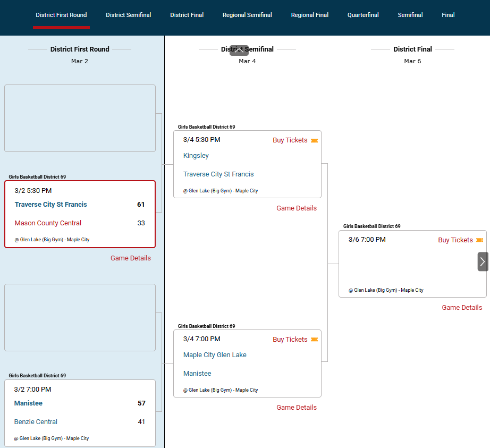Select the Regional Semifinal tab
490x448 pixels.
pyautogui.click(x=247, y=15)
